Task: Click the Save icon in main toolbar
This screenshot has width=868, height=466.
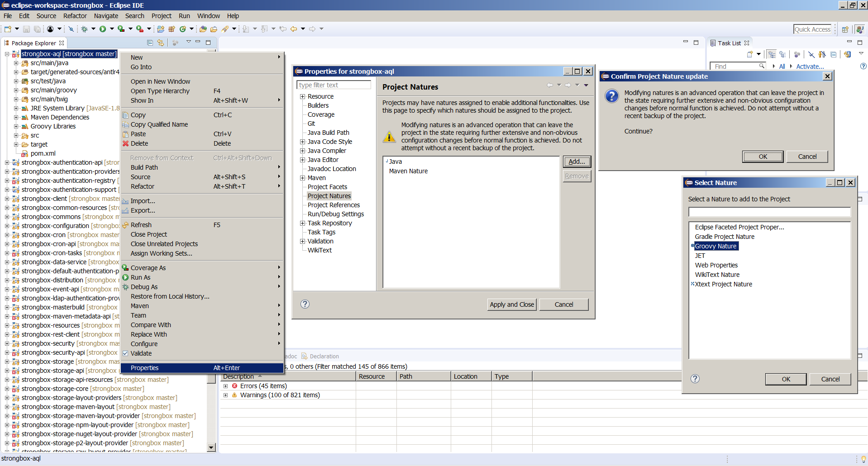Action: coord(26,29)
